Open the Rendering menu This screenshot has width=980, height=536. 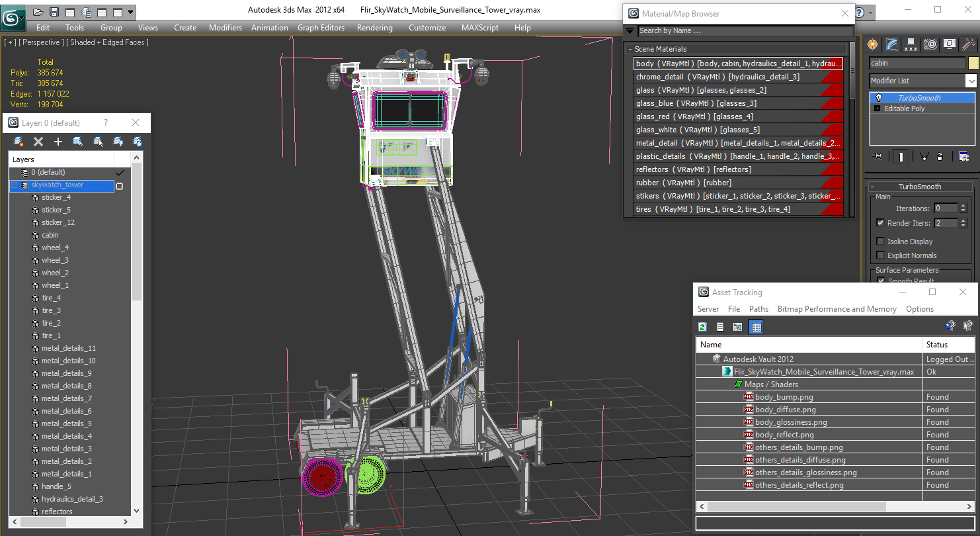(374, 28)
